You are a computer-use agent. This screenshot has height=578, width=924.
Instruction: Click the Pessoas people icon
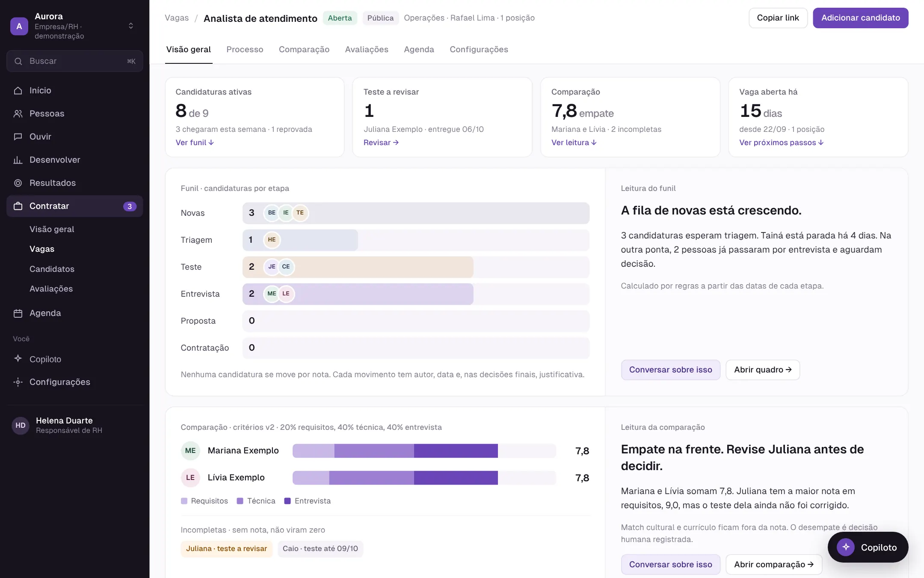[18, 113]
